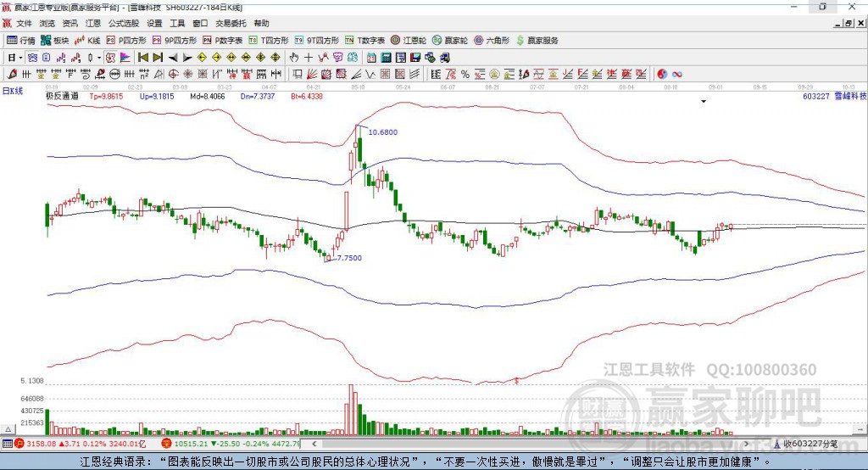
Task: Click the floppy disk save icon
Action: pos(415,58)
